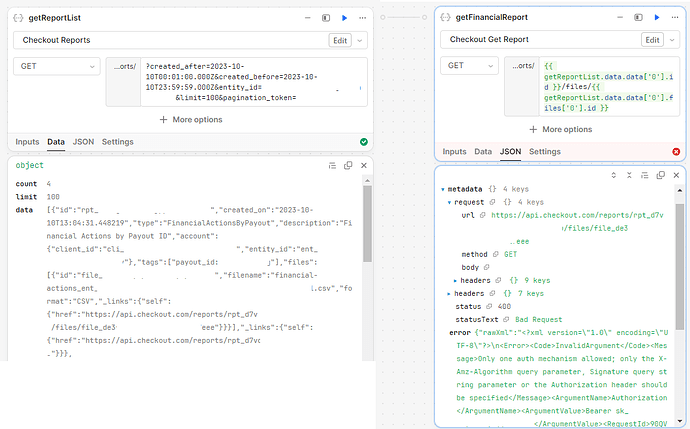690x429 pixels.
Task: Open the GET method dropdown in getFinancialReport
Action: tap(470, 66)
